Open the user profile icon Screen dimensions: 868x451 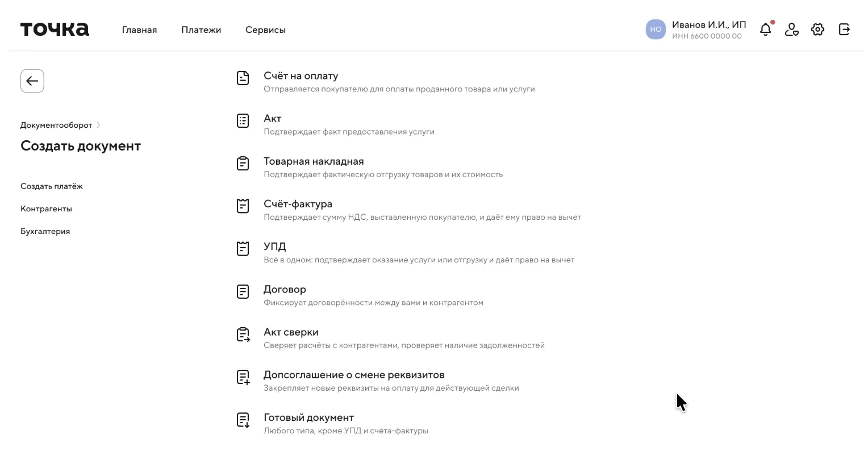click(791, 30)
